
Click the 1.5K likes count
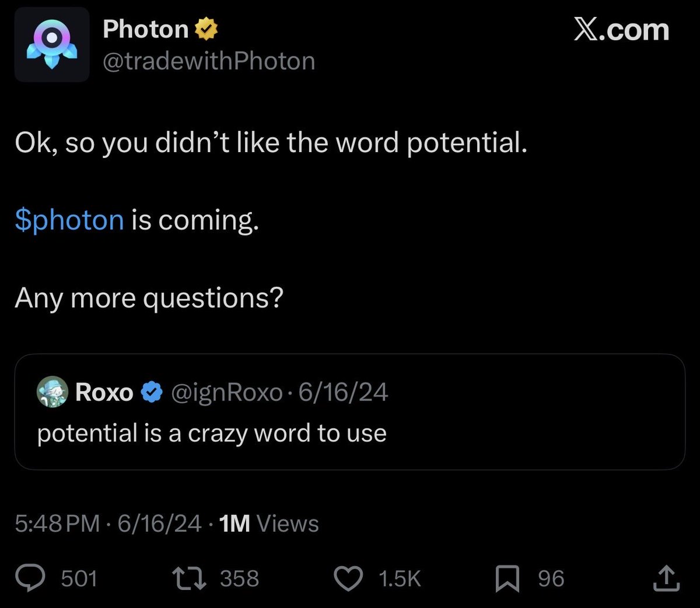[x=400, y=578]
